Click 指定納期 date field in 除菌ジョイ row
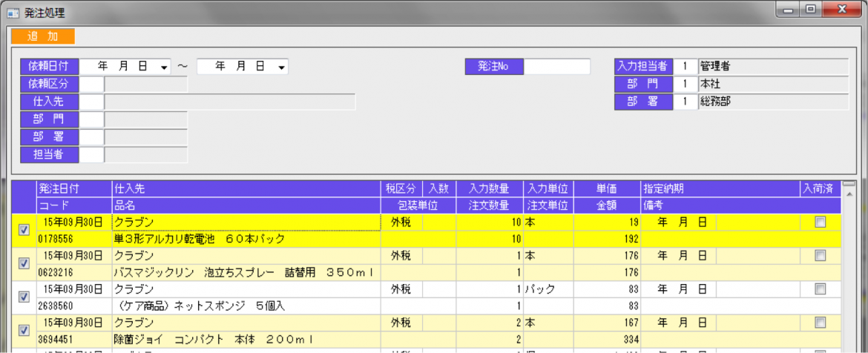This screenshot has height=353, width=868. (x=679, y=322)
